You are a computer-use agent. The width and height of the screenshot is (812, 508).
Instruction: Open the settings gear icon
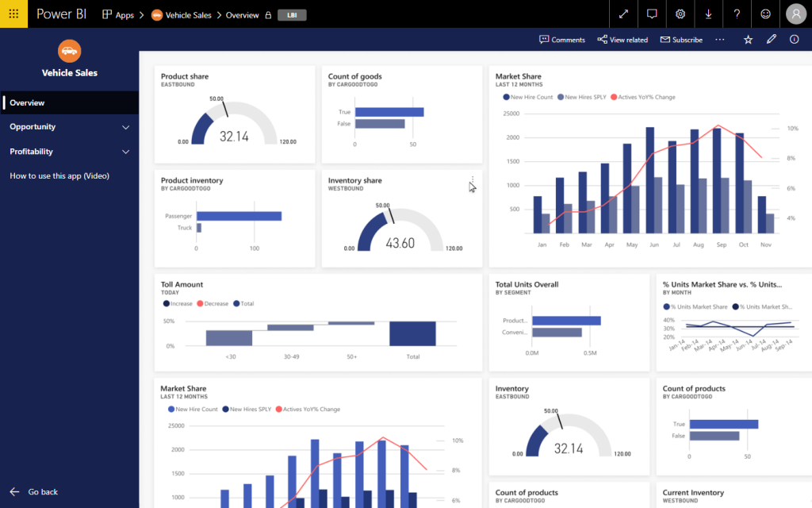coord(680,14)
